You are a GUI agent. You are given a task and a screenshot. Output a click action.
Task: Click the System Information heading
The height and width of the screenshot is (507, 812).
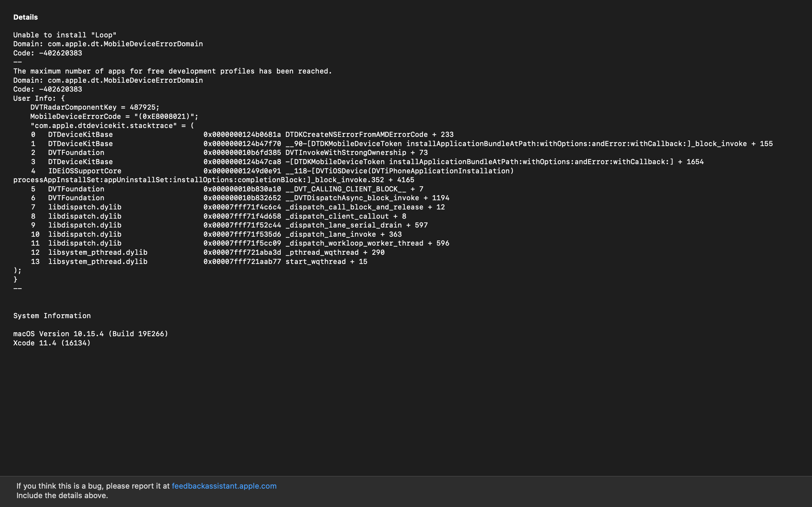coord(52,316)
